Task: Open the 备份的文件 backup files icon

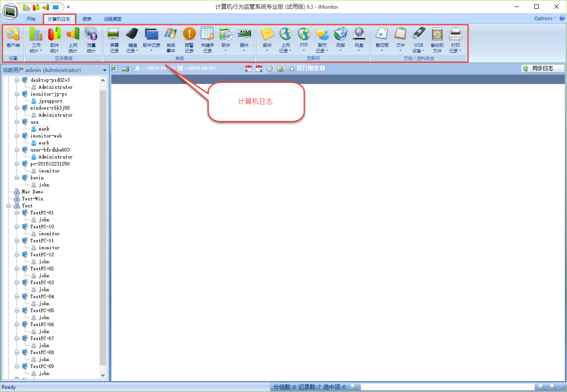Action: [437, 40]
